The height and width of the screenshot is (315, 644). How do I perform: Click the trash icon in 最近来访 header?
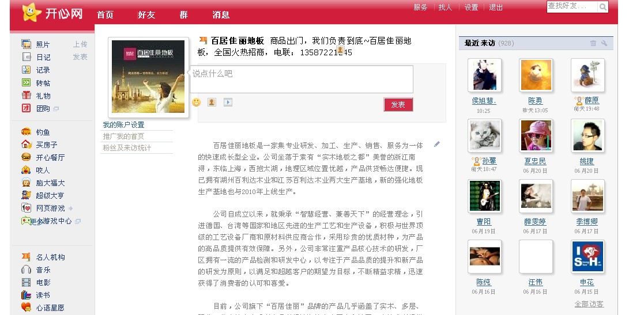593,43
